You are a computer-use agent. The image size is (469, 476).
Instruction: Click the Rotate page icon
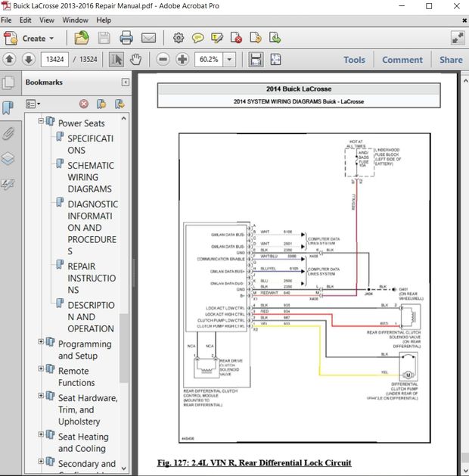click(256, 39)
